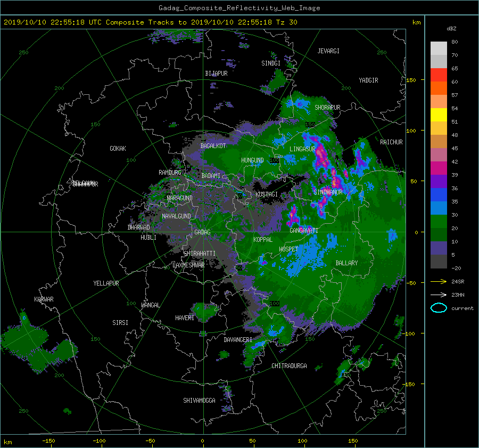
Task: Click the red 60-65 dBZ color swatch
Action: 439,75
